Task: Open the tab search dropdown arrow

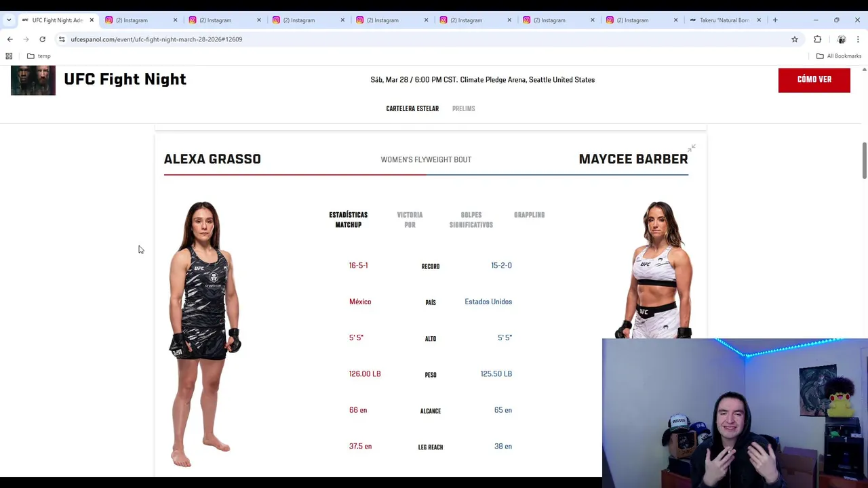Action: click(x=9, y=20)
